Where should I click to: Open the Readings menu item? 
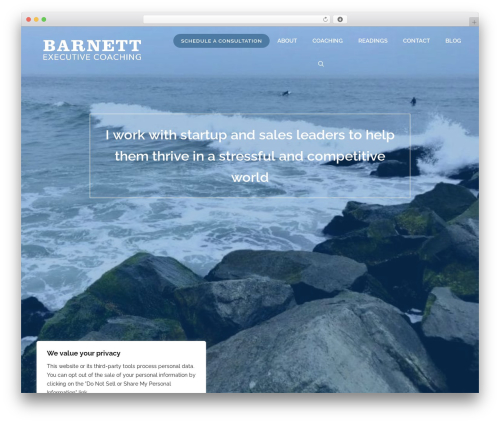pos(373,41)
